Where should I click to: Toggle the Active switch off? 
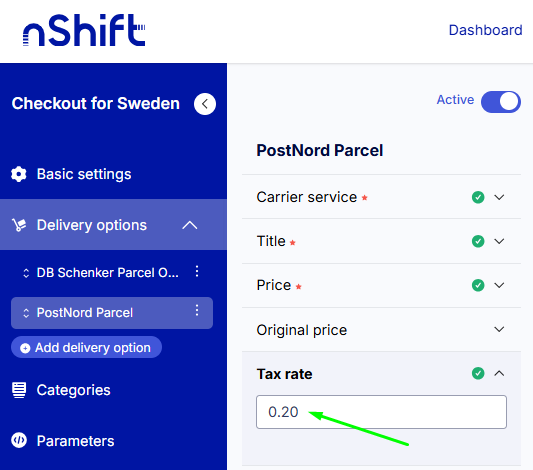[500, 101]
